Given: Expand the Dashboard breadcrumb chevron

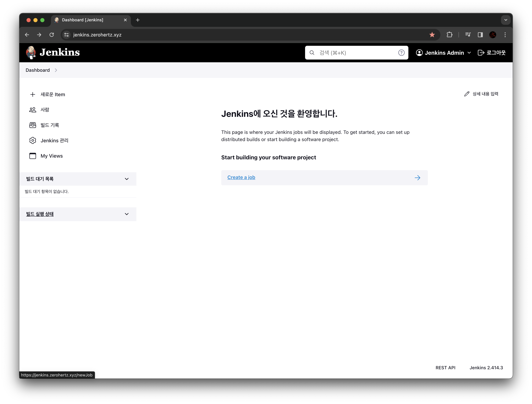Looking at the screenshot, I should 56,70.
